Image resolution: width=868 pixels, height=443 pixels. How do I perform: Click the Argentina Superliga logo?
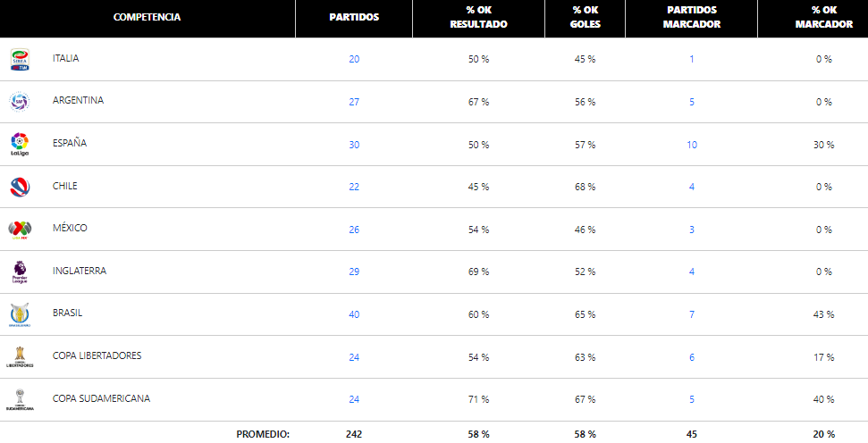coord(20,102)
